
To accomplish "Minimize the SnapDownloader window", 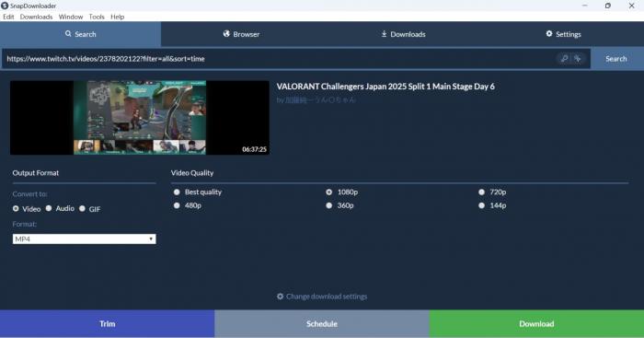I will (x=585, y=6).
